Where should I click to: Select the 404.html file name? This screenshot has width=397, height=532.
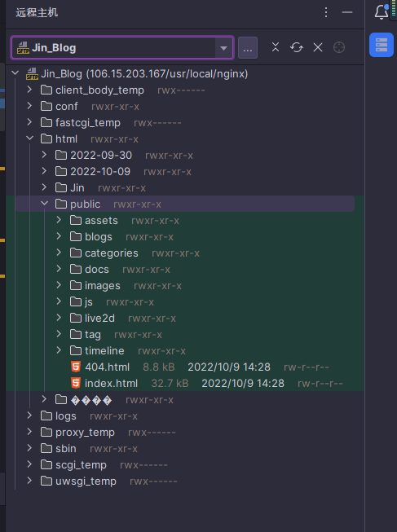pos(107,367)
